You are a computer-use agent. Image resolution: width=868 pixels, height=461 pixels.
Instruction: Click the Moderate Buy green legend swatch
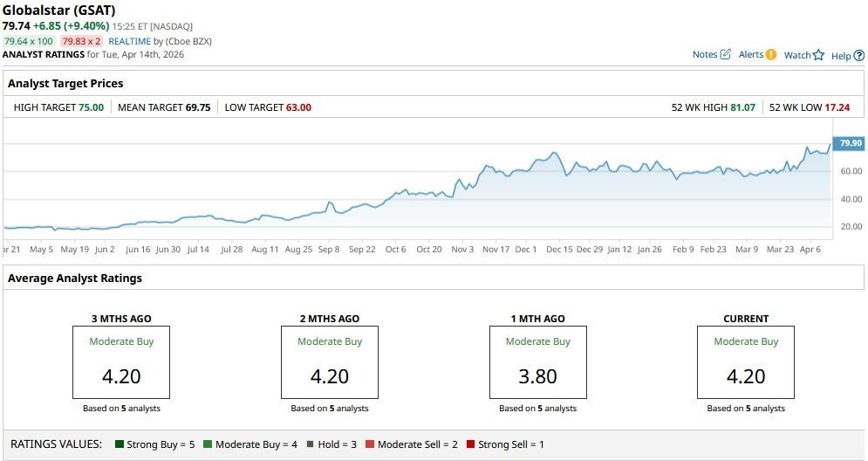tap(208, 444)
